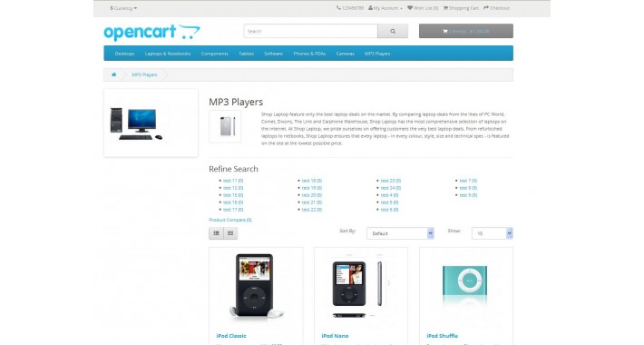Click the MP3 Players breadcrumb link

point(144,74)
